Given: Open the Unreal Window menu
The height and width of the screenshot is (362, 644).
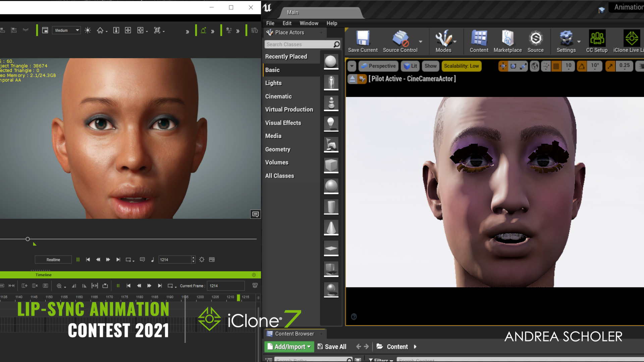Looking at the screenshot, I should coord(309,23).
